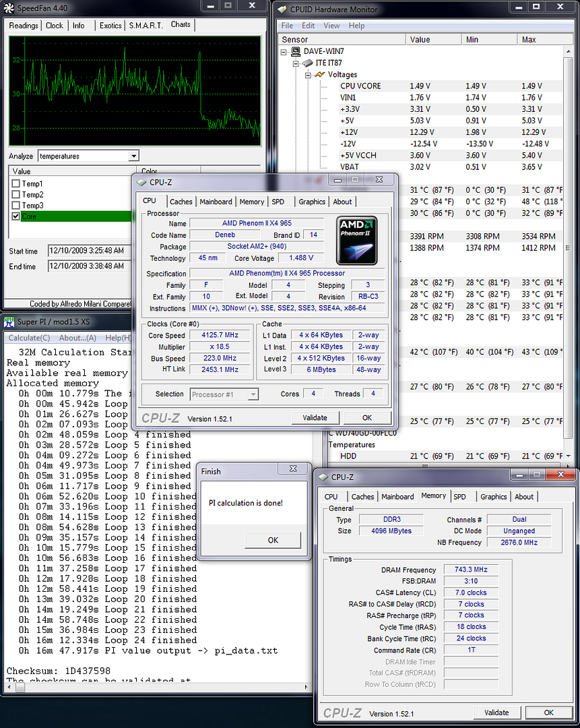Open the Analyze temperatures dropdown
Viewport: 580px width, 728px height.
pyautogui.click(x=133, y=156)
